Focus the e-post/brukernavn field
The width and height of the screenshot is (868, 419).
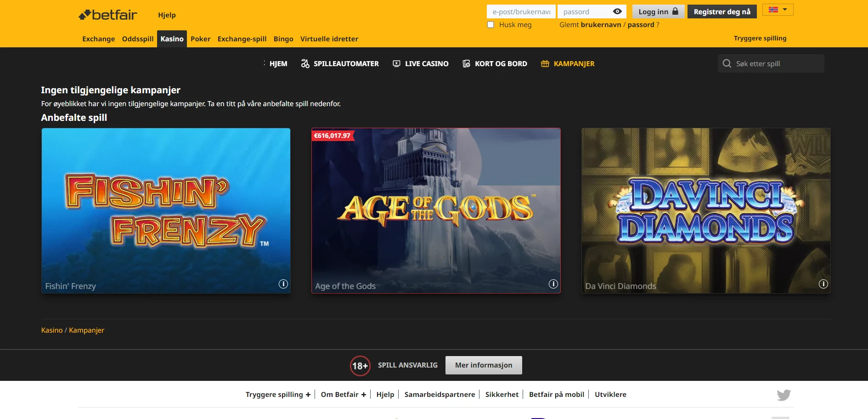click(521, 11)
